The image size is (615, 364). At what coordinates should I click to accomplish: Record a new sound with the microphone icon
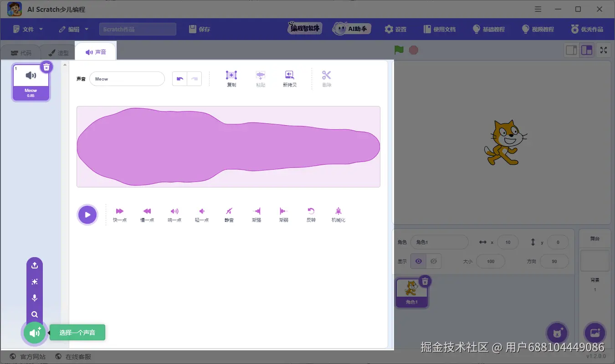click(35, 298)
